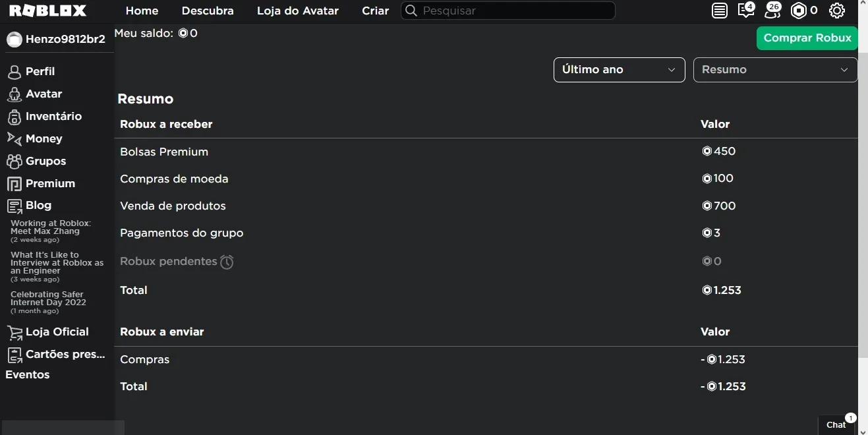Expand the Último ano period dropdown
868x435 pixels.
point(619,70)
